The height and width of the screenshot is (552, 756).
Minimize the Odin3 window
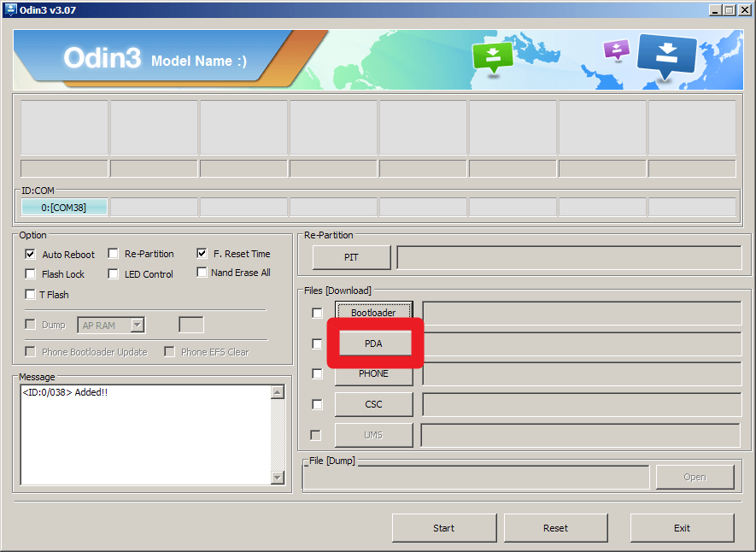(x=716, y=9)
